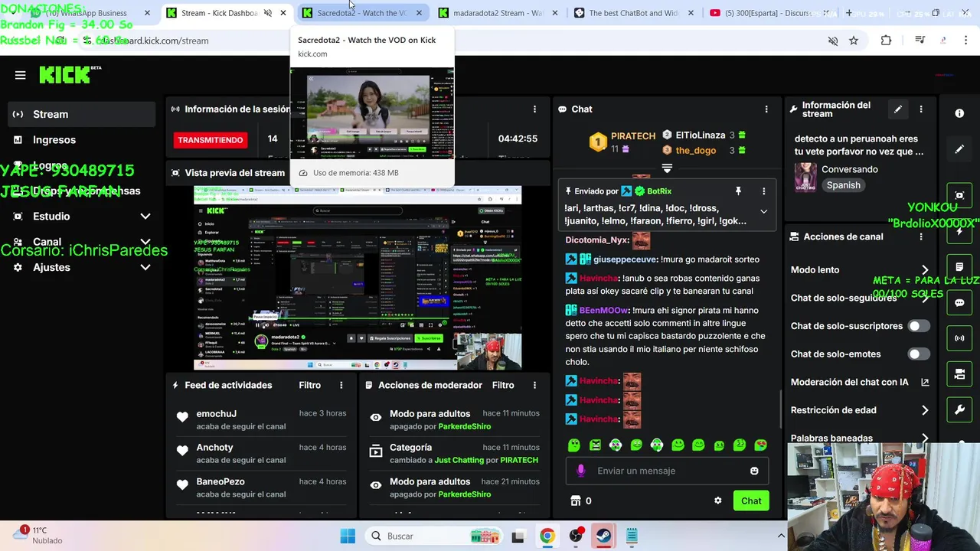This screenshot has width=980, height=551.
Task: Expand the pinned BotRix message chevron
Action: coord(763,212)
